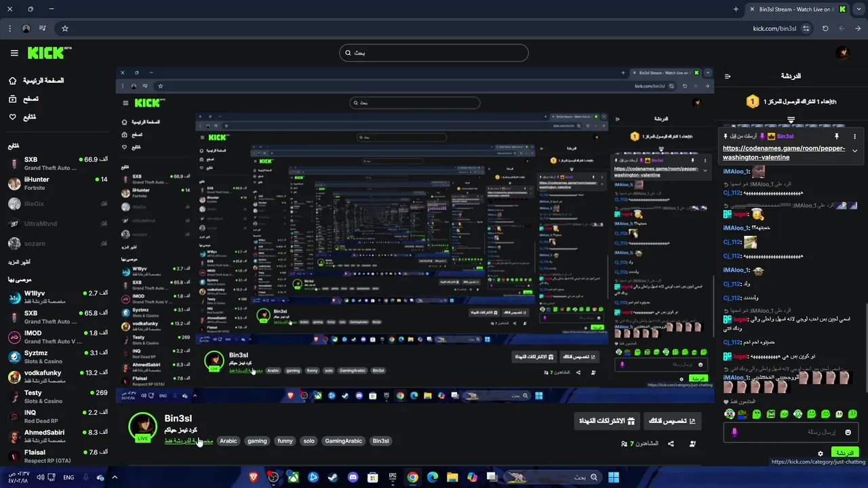868x488 pixels.
Task: Collapse pinned message with chevron
Action: pyautogui.click(x=854, y=150)
